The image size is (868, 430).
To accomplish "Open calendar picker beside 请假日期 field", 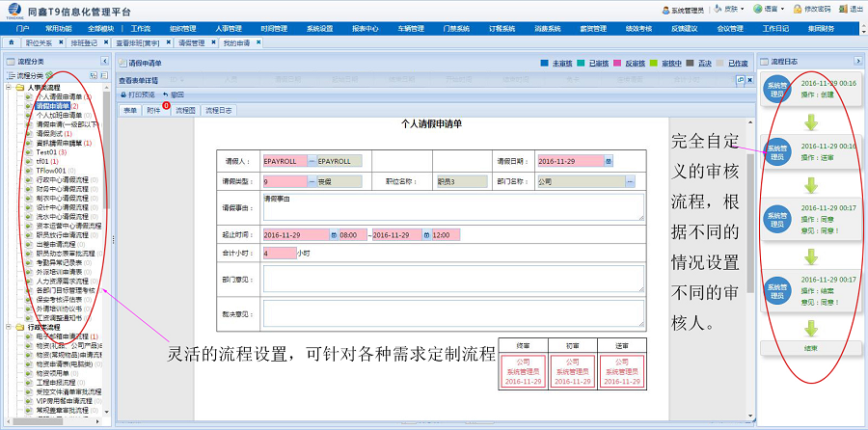I will click(x=609, y=161).
